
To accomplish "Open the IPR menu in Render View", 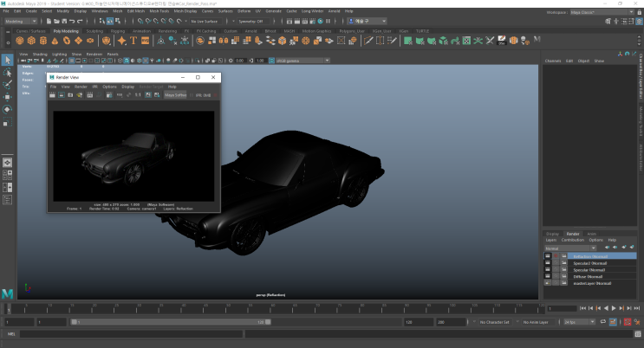I will point(94,87).
